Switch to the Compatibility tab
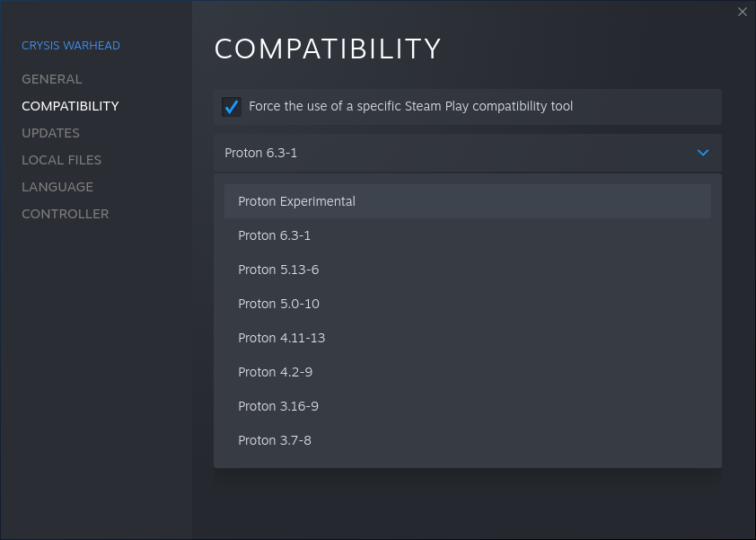This screenshot has height=540, width=756. coord(70,106)
